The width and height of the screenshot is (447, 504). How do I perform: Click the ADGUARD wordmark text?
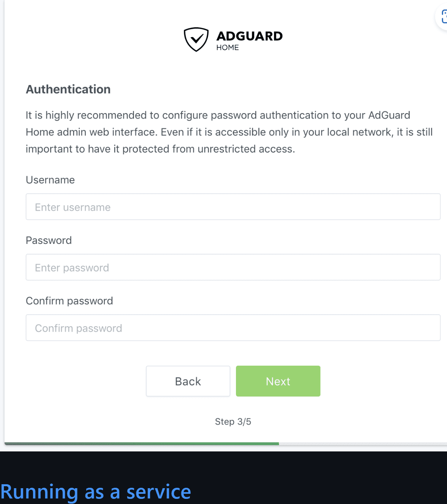(249, 36)
